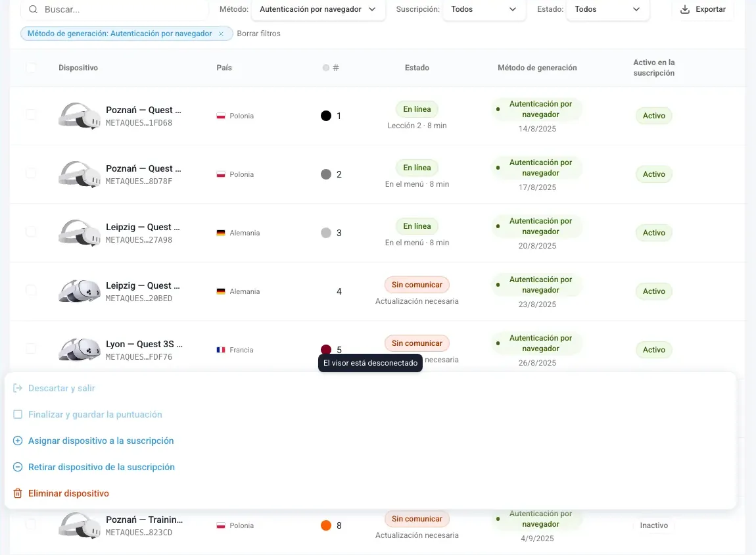Remove the Método de generación filter chip

[221, 34]
